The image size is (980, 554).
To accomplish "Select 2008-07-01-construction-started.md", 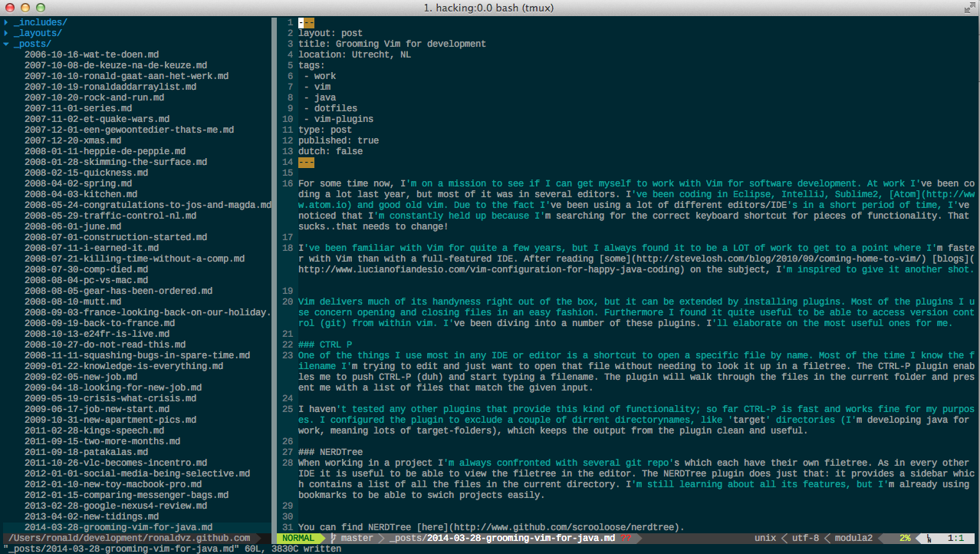I will click(x=116, y=237).
